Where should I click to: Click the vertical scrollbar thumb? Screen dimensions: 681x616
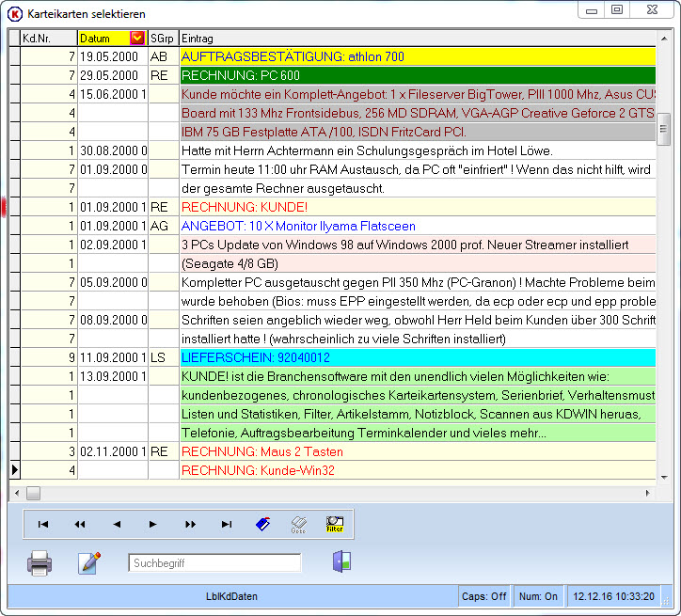coord(664,129)
